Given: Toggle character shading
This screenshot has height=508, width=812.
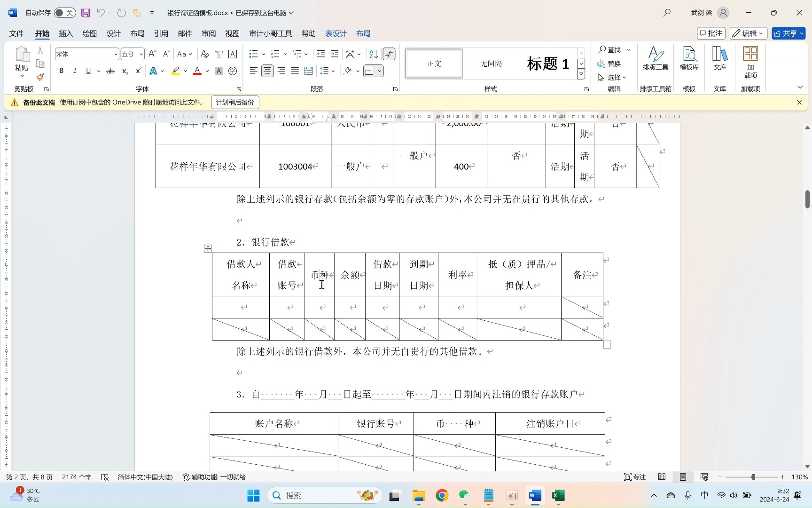Looking at the screenshot, I should click(219, 71).
